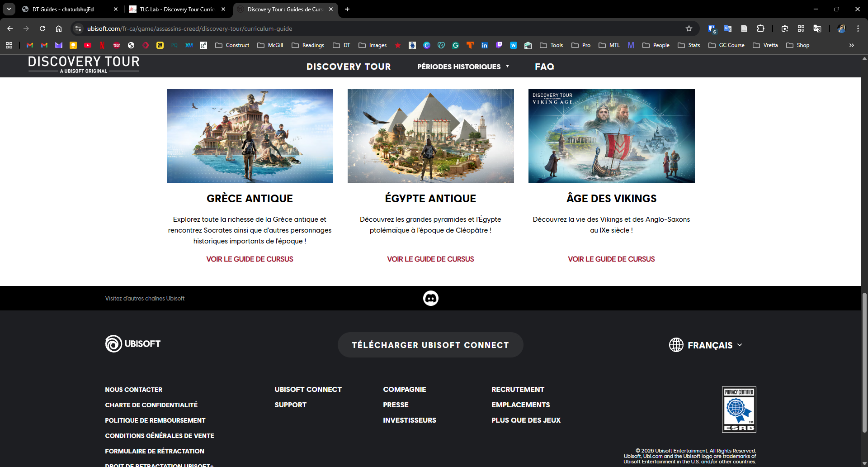This screenshot has height=467, width=868.
Task: Click the Discovery Tour site logo
Action: tap(84, 64)
